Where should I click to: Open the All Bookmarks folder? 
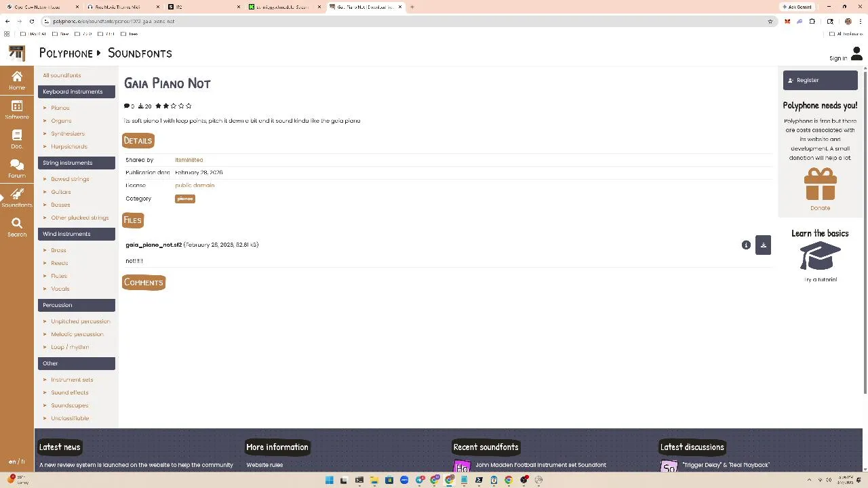(846, 33)
